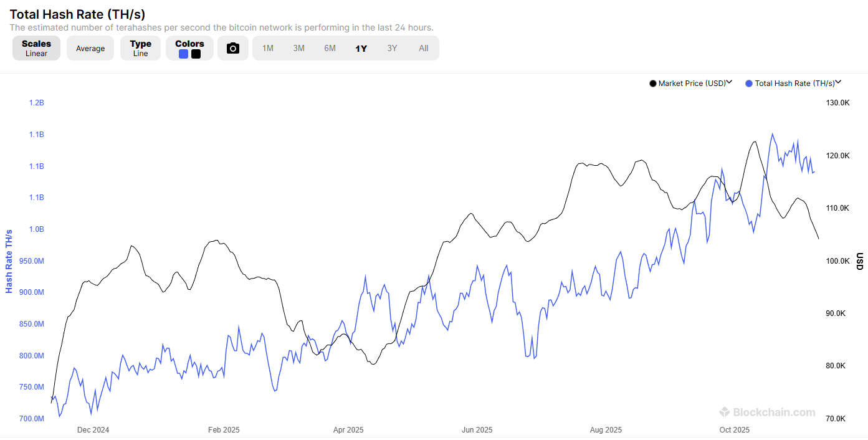Switch to the All time range
The width and height of the screenshot is (868, 440).
pos(424,48)
